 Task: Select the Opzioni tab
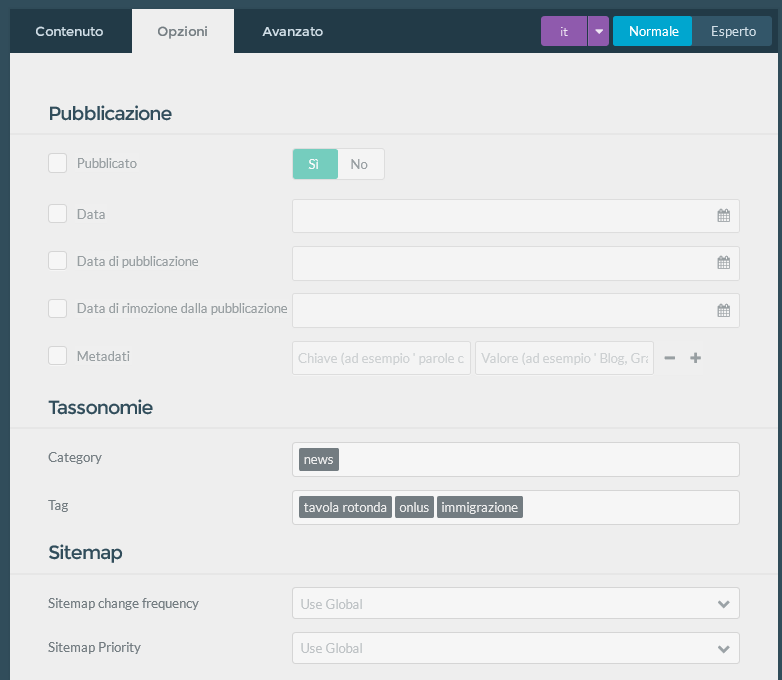click(x=183, y=31)
